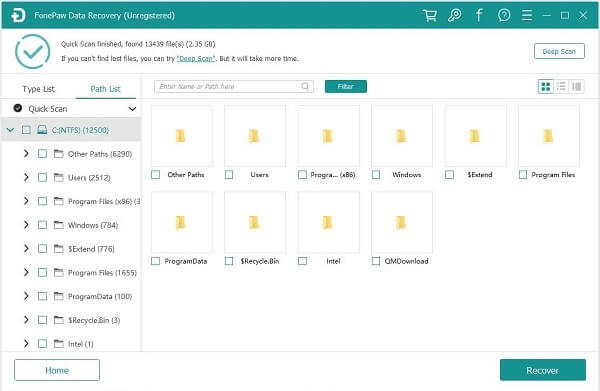Select the Windows (784) tree label
This screenshot has height=391, width=600.
[x=93, y=225]
